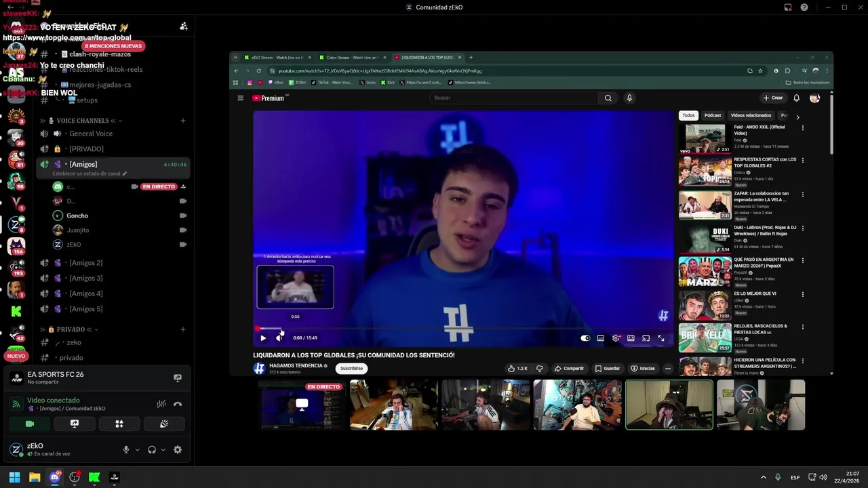
Task: Show hidden icons in system tray
Action: tap(763, 477)
